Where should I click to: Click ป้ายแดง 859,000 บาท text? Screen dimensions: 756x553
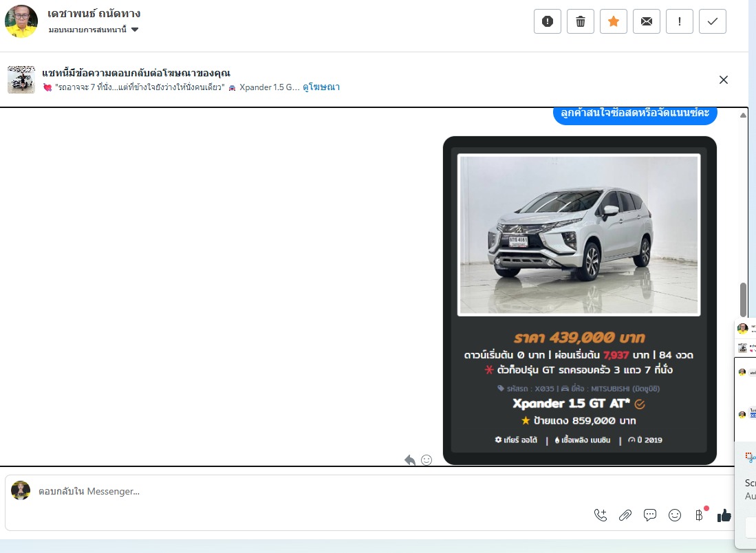(x=584, y=420)
